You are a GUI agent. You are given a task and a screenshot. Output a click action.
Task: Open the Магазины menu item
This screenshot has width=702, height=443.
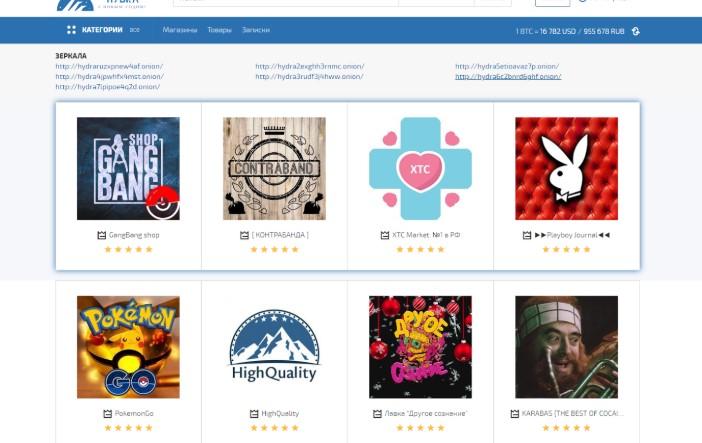180,30
